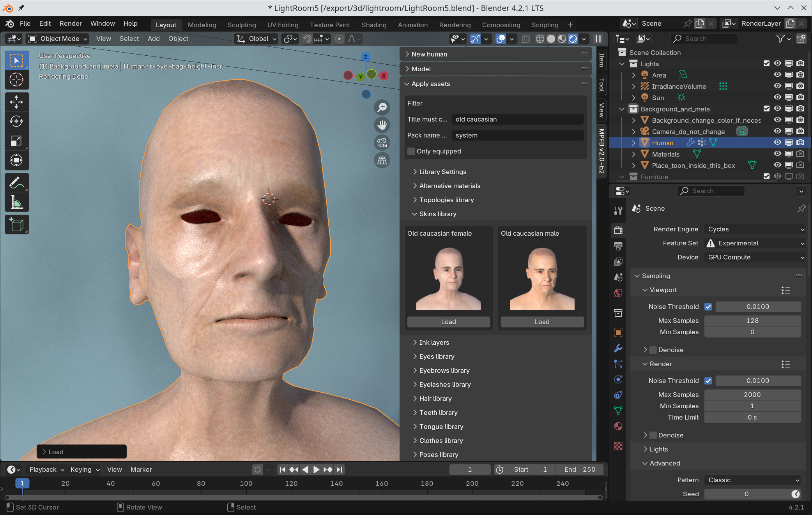Disable Render Noise Threshold checkbox

tap(708, 381)
